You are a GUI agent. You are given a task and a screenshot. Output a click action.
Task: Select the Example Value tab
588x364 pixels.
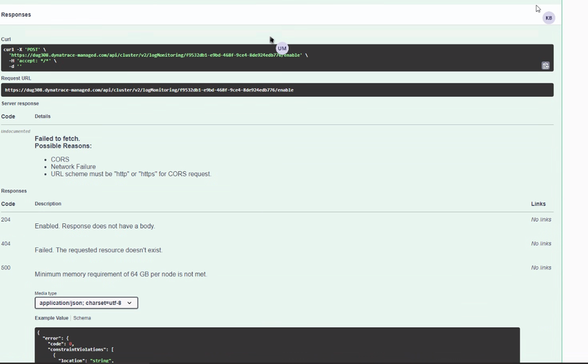click(x=52, y=318)
